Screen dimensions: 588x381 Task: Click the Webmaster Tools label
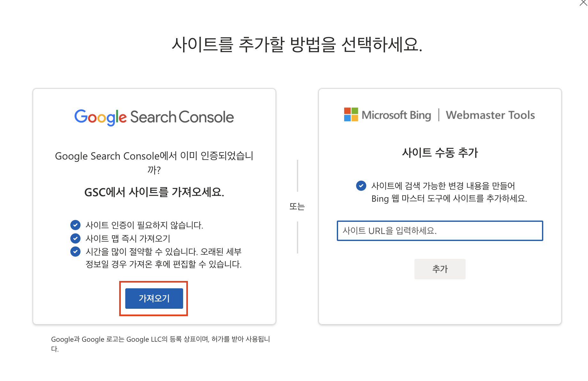[x=490, y=115]
